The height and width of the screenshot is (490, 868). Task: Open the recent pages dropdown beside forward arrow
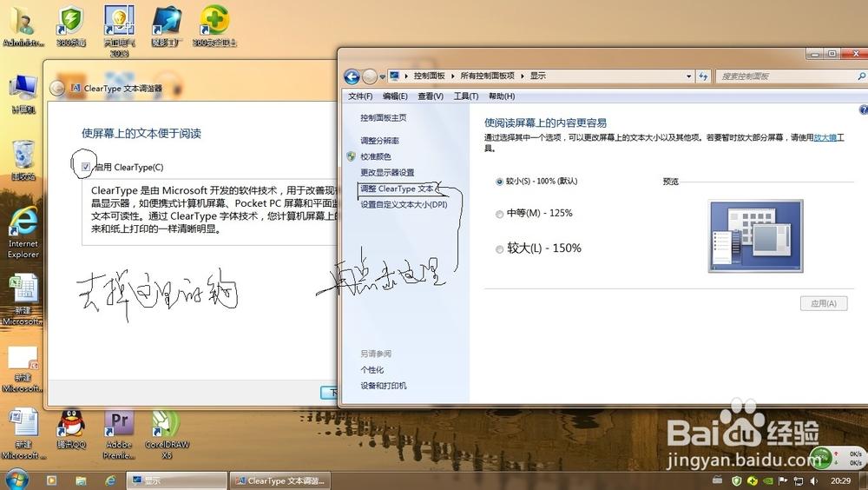coord(383,77)
